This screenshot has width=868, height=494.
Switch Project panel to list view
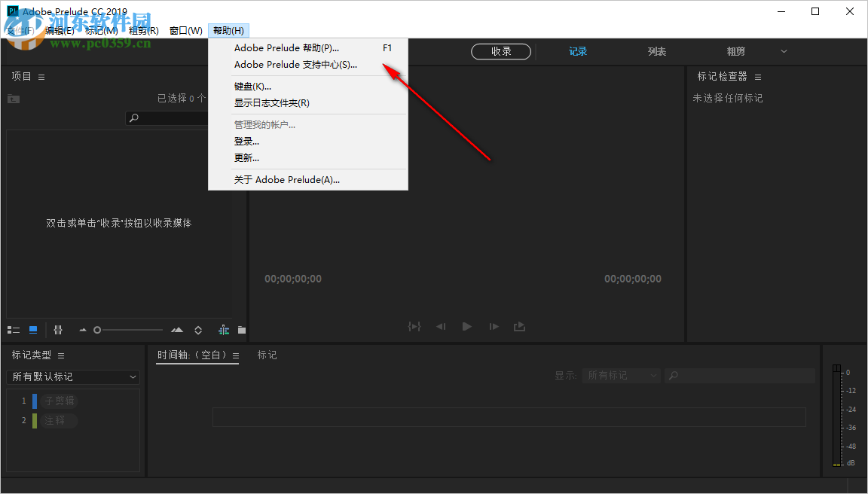pos(14,329)
